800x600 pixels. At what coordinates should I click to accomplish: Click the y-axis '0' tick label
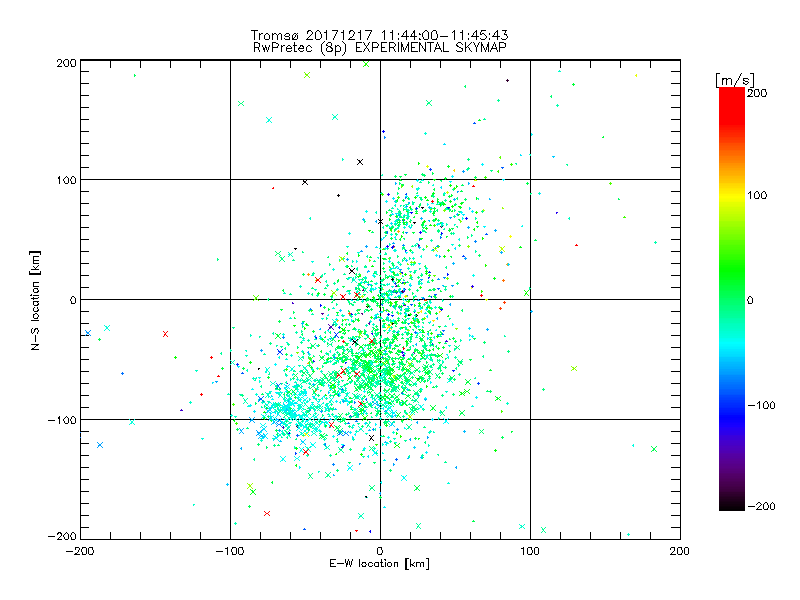[x=73, y=300]
